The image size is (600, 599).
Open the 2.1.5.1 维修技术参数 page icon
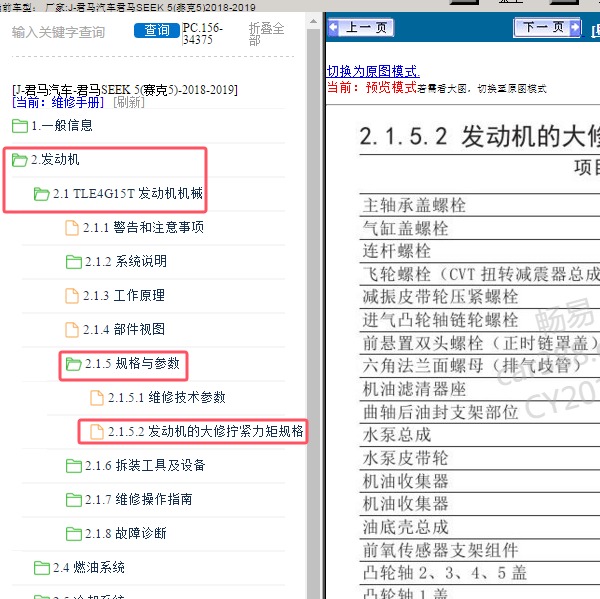(x=96, y=398)
